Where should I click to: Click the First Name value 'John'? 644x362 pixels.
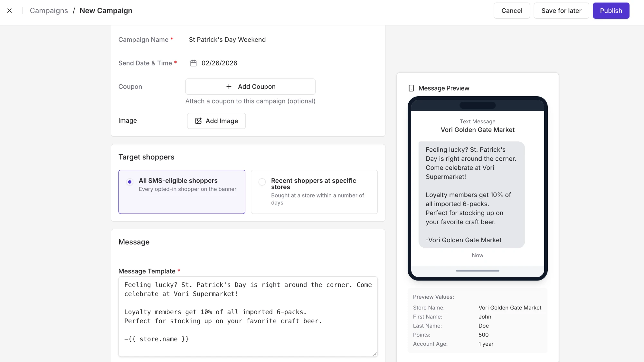(485, 317)
